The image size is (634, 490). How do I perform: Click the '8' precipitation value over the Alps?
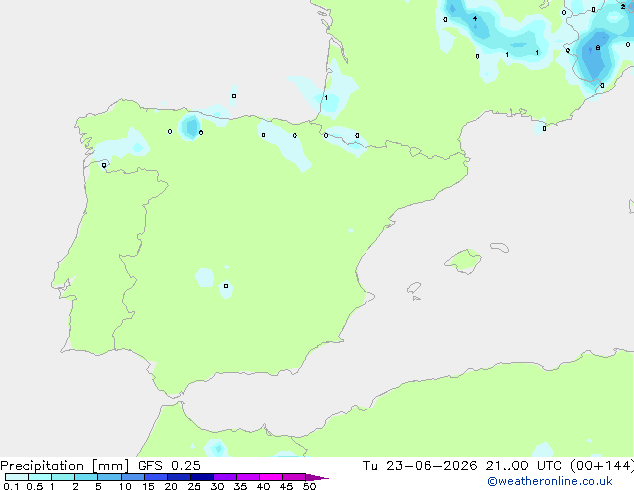tap(598, 48)
